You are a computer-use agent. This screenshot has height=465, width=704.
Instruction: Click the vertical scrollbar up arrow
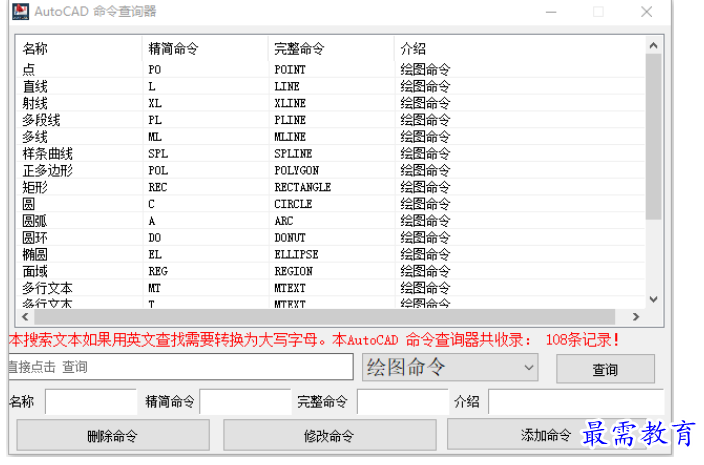tap(654, 45)
